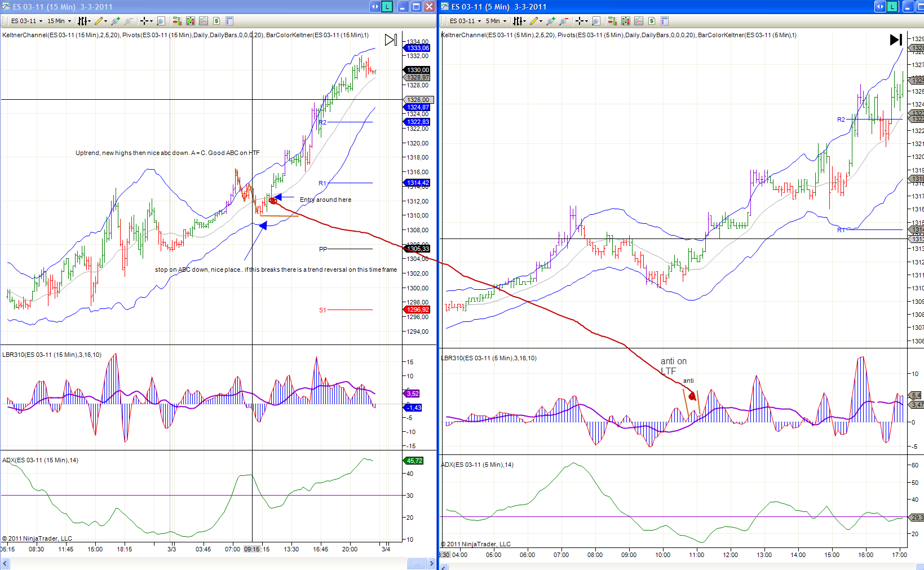Screen dimensions: 924x570
Task: Open the ES 03-11 instrument dropdown in 5 Min window
Action: point(465,21)
